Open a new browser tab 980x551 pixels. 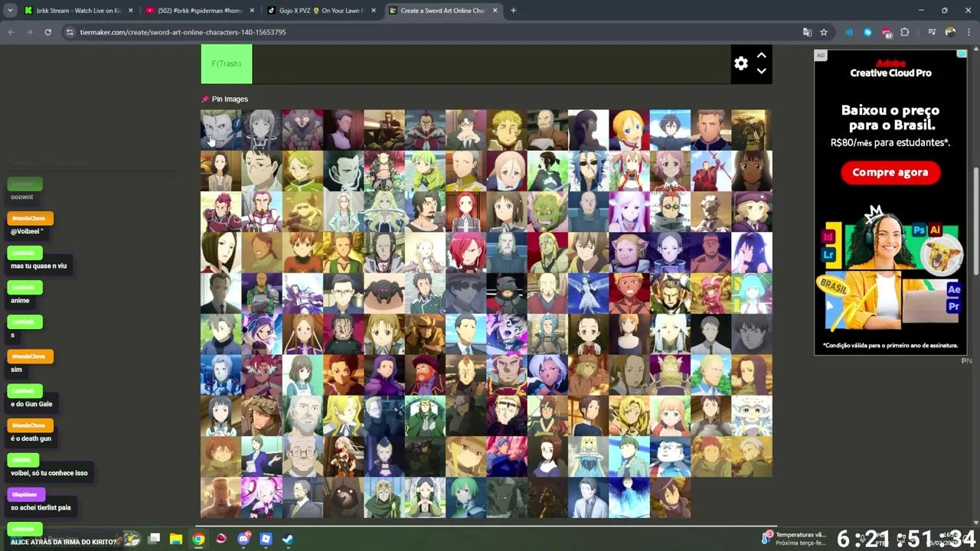pos(513,11)
